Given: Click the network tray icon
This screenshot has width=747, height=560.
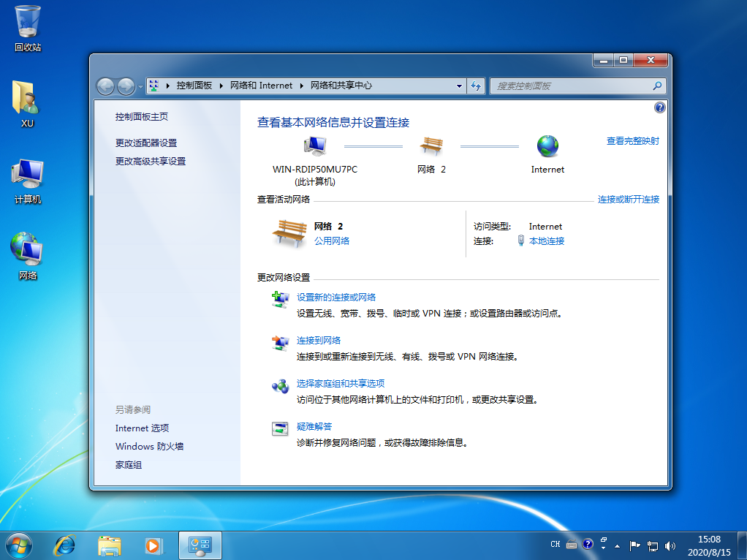Looking at the screenshot, I should point(653,545).
